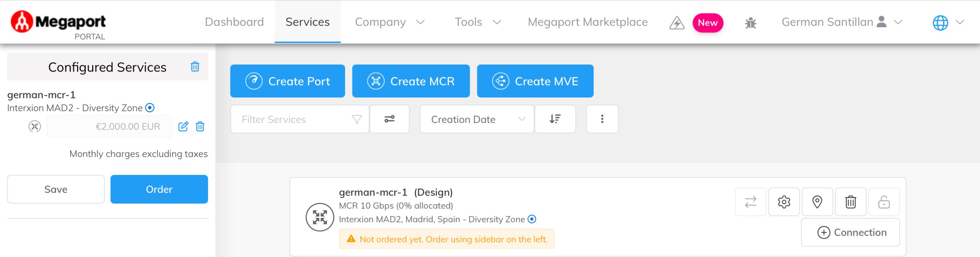The width and height of the screenshot is (980, 257).
Task: Click the unlock padlock icon on german-mcr-1
Action: click(x=884, y=202)
